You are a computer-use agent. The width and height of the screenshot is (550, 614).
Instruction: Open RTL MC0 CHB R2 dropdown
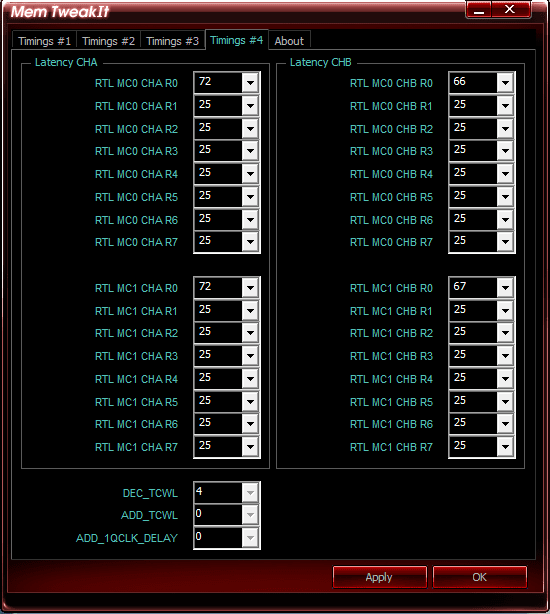[505, 128]
